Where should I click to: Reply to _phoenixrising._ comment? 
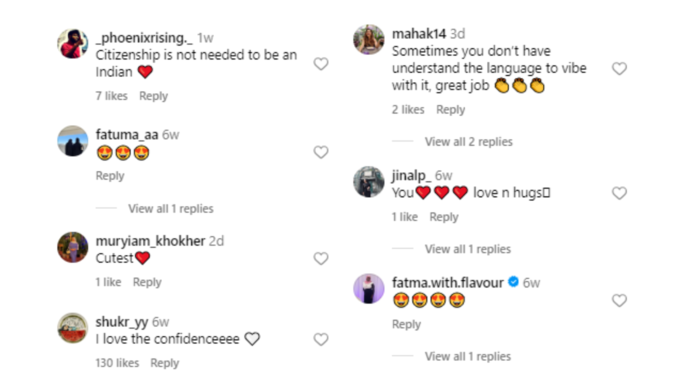[x=154, y=96]
